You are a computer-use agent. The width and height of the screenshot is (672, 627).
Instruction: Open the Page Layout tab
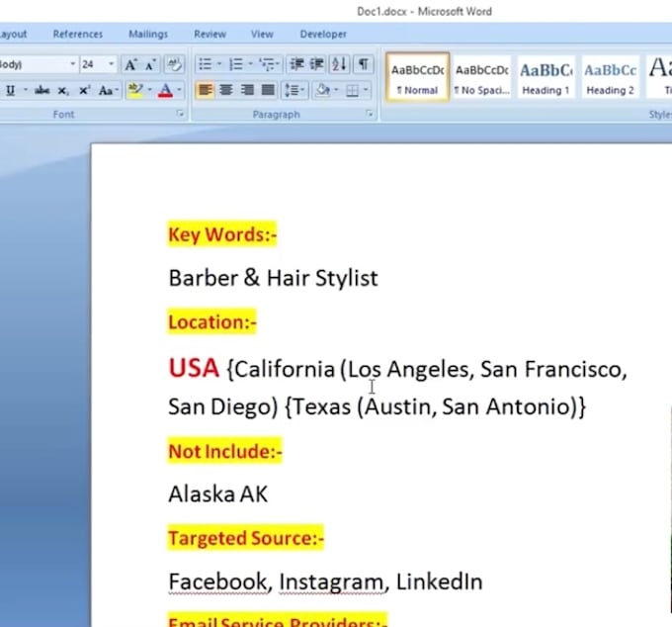pyautogui.click(x=13, y=34)
